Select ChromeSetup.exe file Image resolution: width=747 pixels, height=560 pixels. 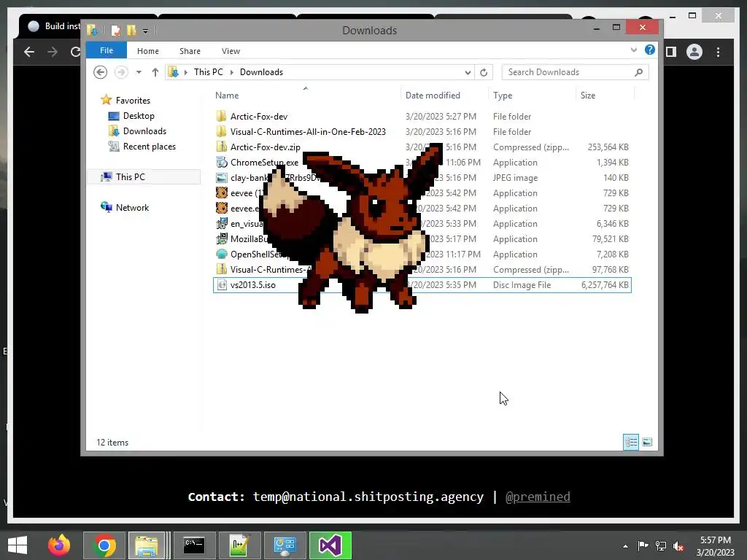264,163
